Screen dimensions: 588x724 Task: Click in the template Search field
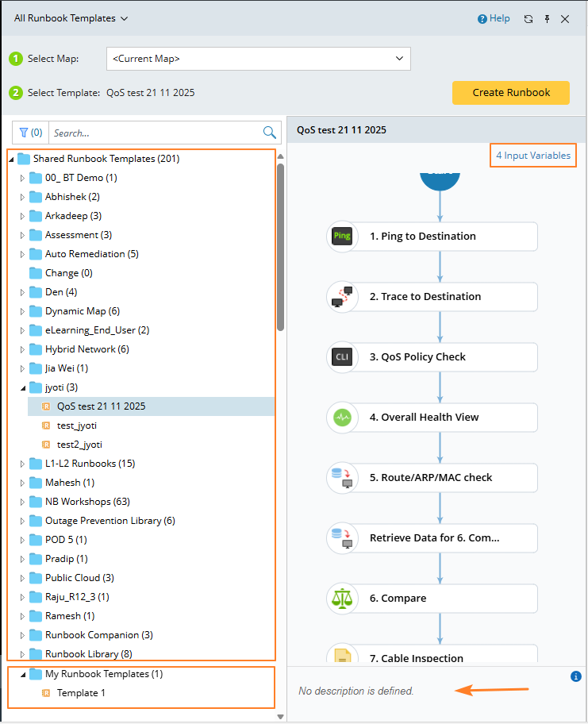coord(155,133)
